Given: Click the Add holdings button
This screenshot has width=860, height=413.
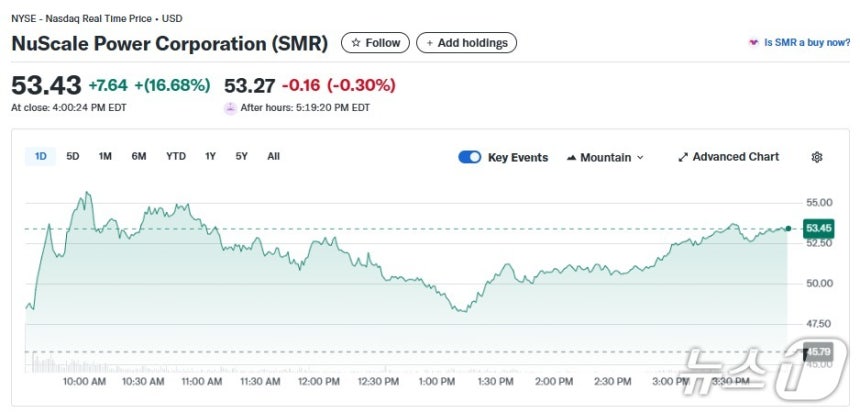Looking at the screenshot, I should tap(466, 43).
